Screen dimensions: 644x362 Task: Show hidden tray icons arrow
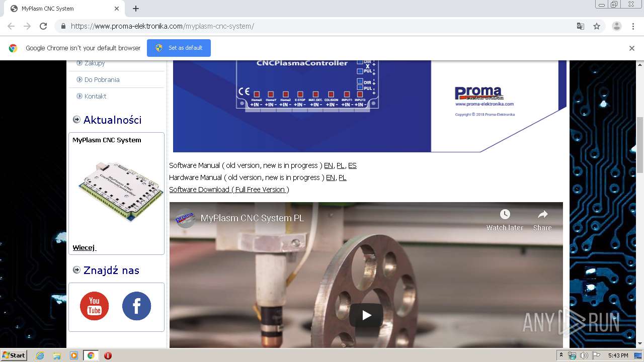tap(561, 355)
